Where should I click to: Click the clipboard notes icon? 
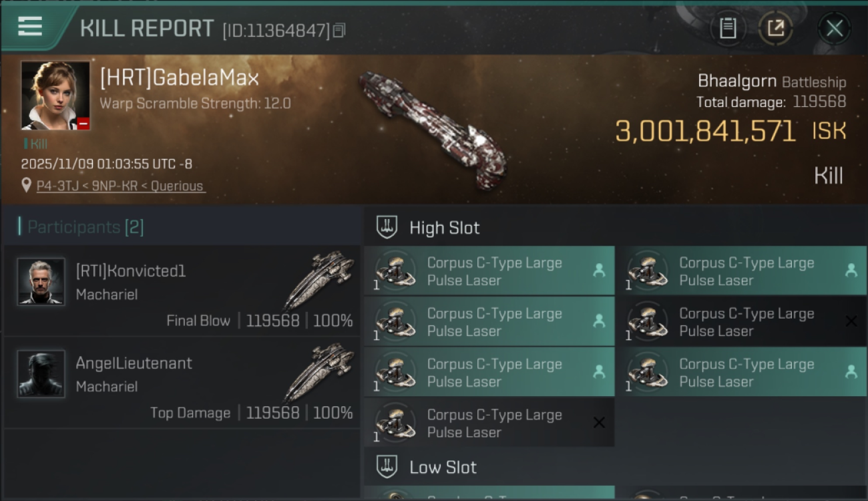(x=728, y=28)
